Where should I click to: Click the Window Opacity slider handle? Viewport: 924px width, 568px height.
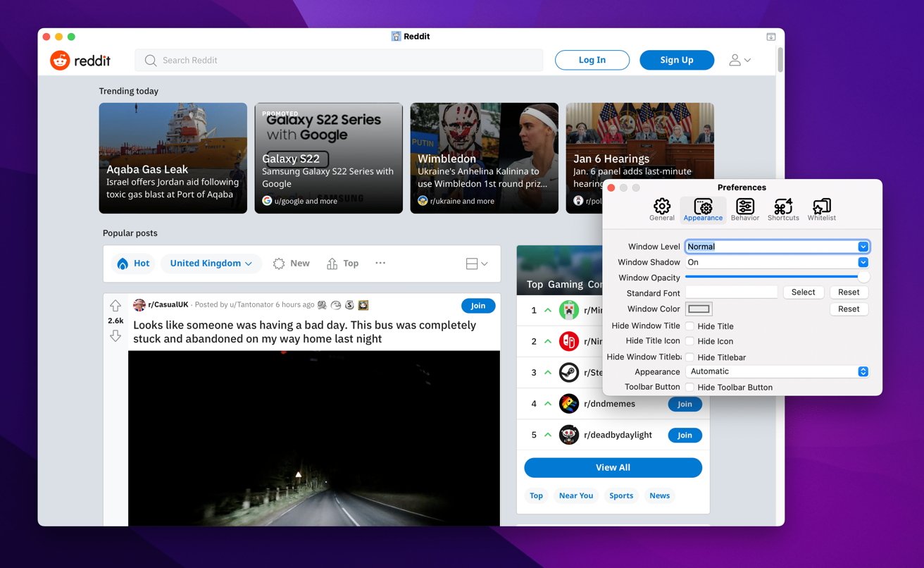coord(863,277)
